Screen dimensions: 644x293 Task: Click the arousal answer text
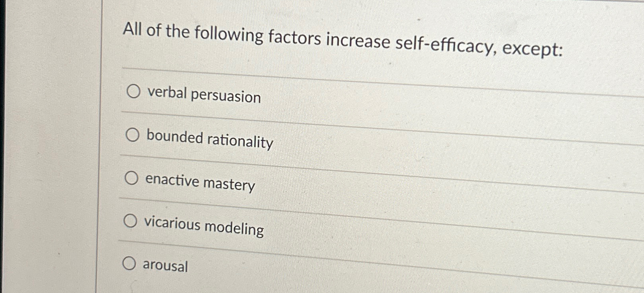pos(165,266)
